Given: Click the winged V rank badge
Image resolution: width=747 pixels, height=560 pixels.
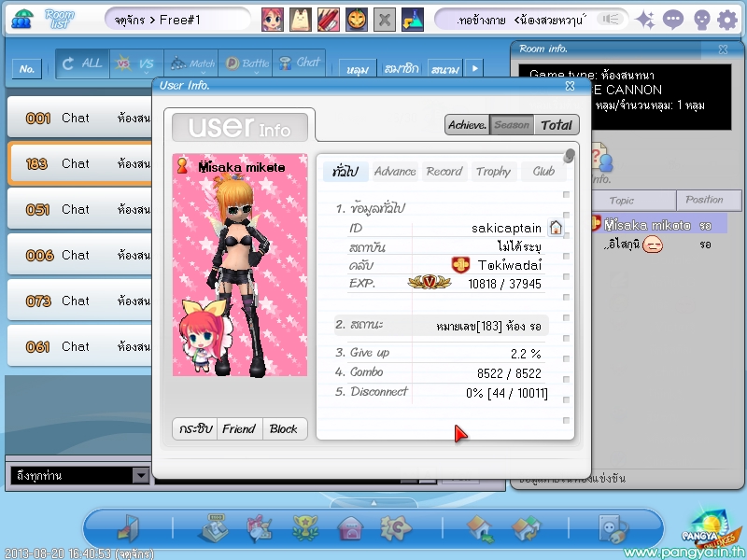Looking at the screenshot, I should coord(430,282).
